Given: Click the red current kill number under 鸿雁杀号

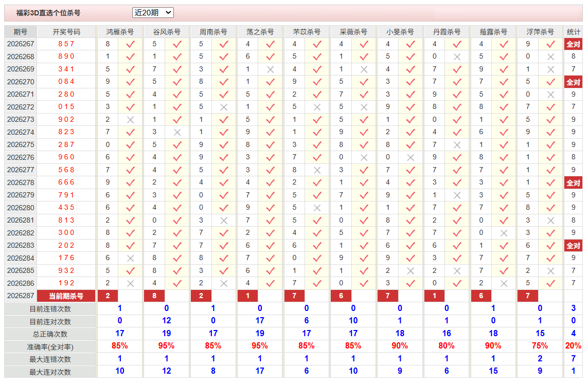Looking at the screenshot, I should point(108,296).
